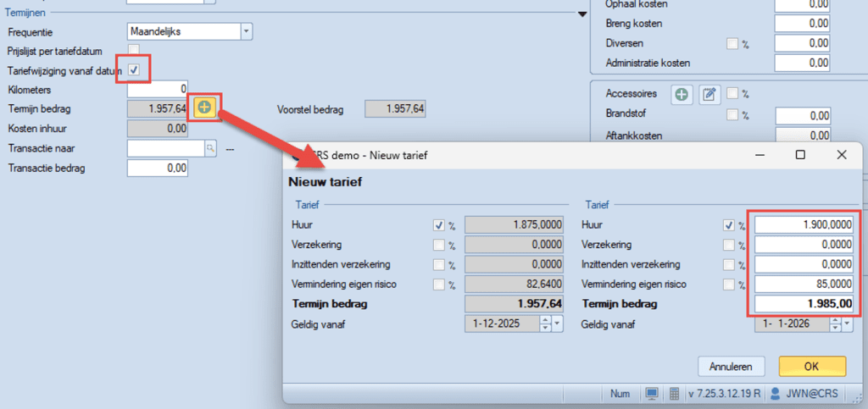Viewport: 868px width, 409px height.
Task: Open the Geldig vanaf 1-12-2025 date dropdown
Action: [x=557, y=323]
